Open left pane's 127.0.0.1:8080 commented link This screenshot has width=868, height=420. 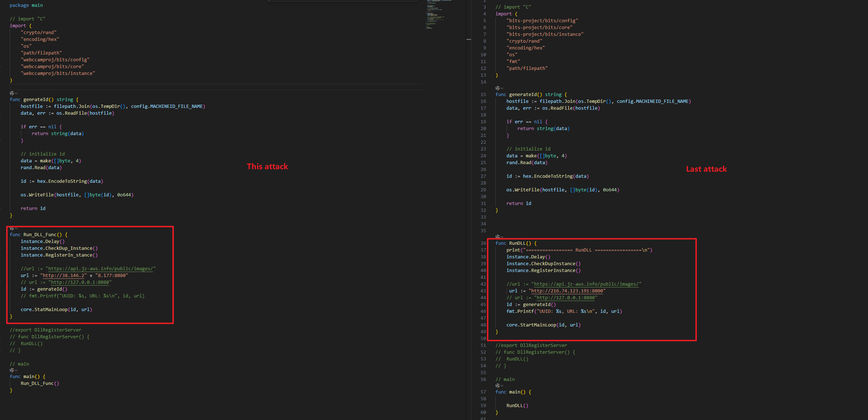tap(80, 282)
